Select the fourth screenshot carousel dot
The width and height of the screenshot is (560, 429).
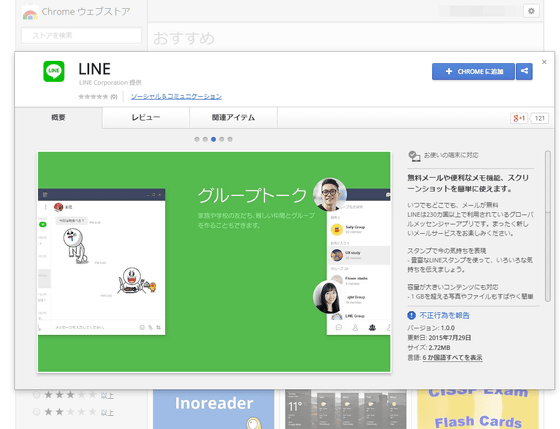tap(222, 139)
